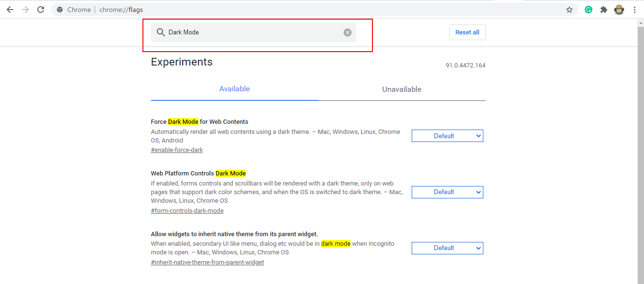644x284 pixels.
Task: Open the Chrome three-dot menu
Action: coord(635,9)
